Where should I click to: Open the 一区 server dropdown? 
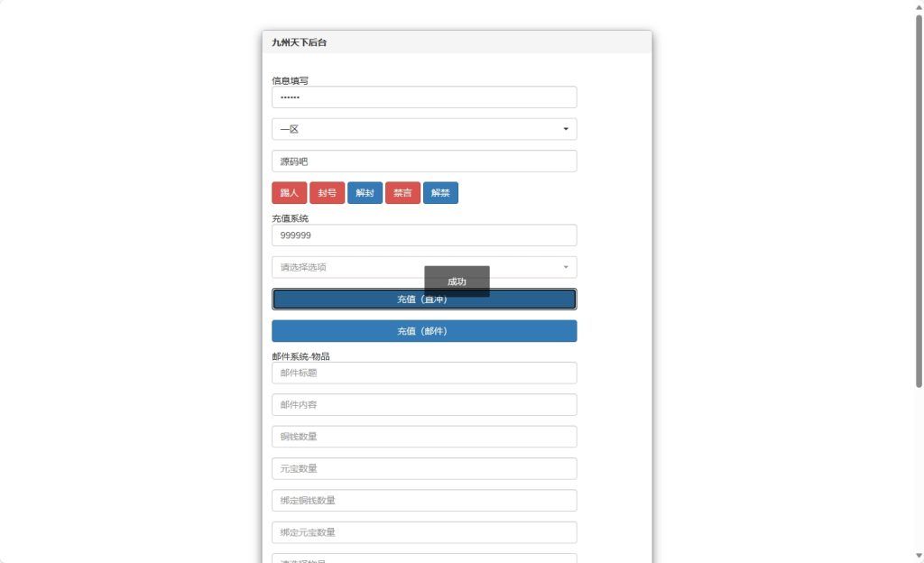424,129
